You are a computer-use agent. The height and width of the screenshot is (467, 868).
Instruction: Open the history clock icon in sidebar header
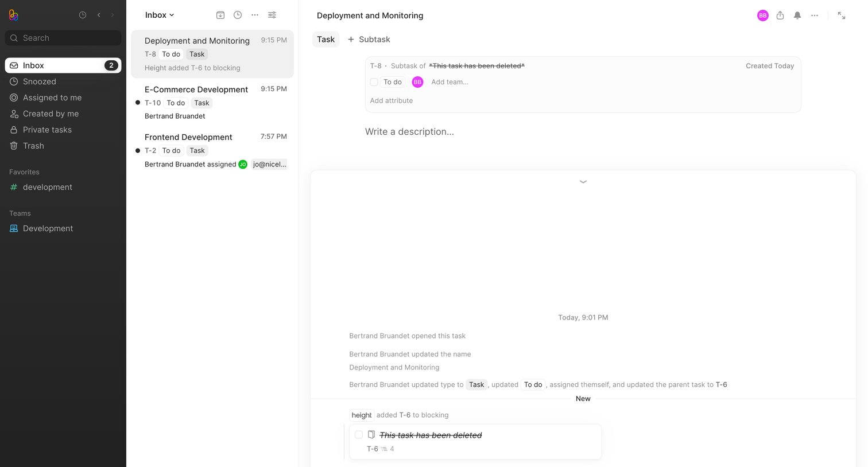pyautogui.click(x=83, y=15)
